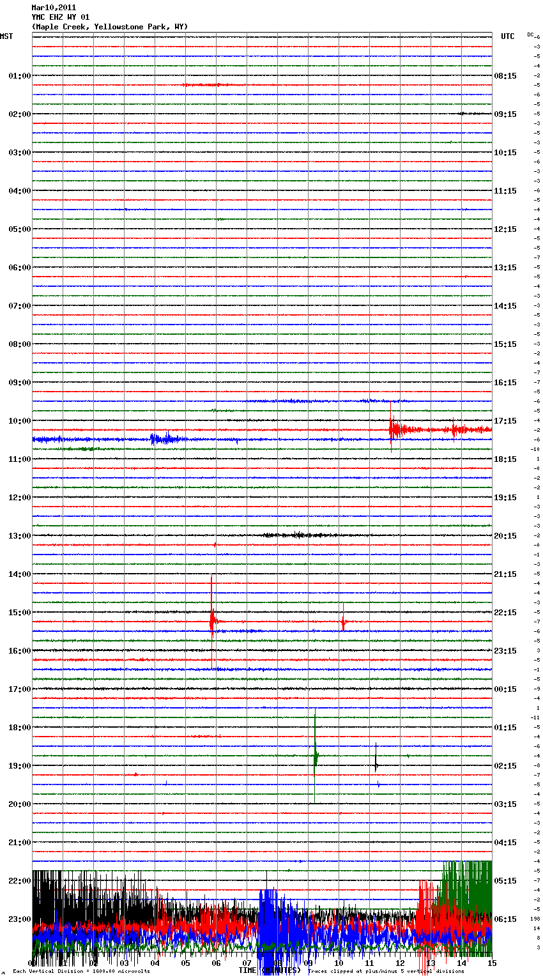
Task: Select the 20:00 MST time label
Action: coord(20,804)
